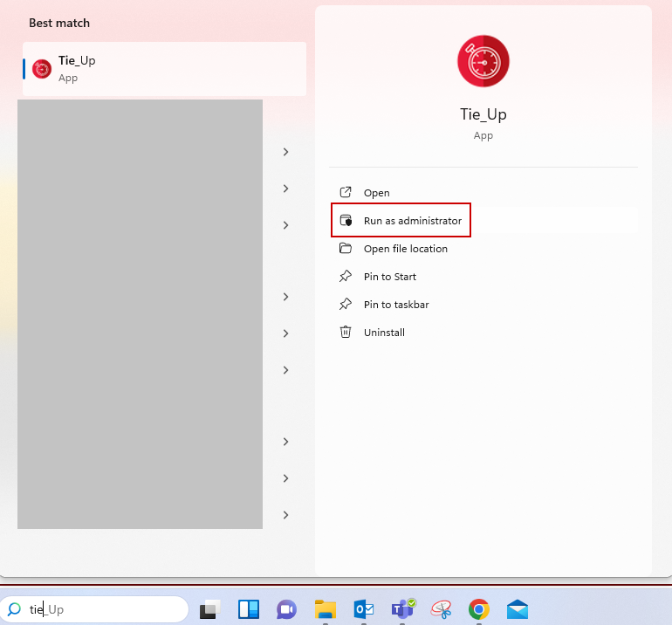This screenshot has height=625, width=672.
Task: Select Open in the Tie_Up actions list
Action: 376,193
